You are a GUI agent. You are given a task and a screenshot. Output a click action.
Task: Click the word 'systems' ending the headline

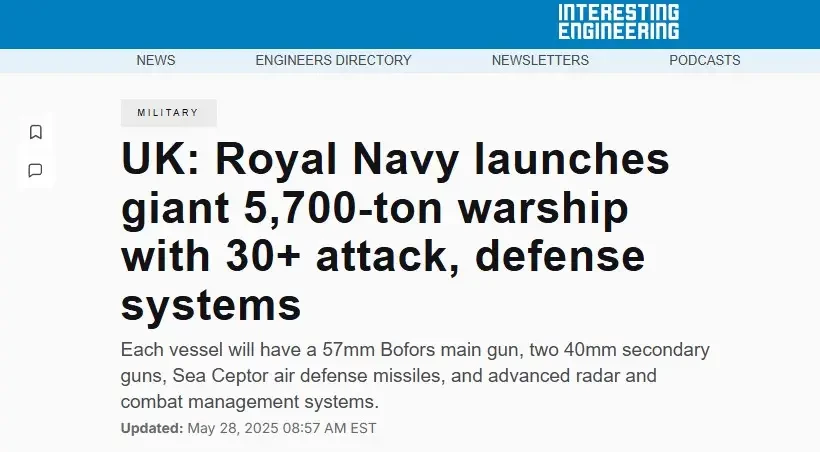pos(211,304)
